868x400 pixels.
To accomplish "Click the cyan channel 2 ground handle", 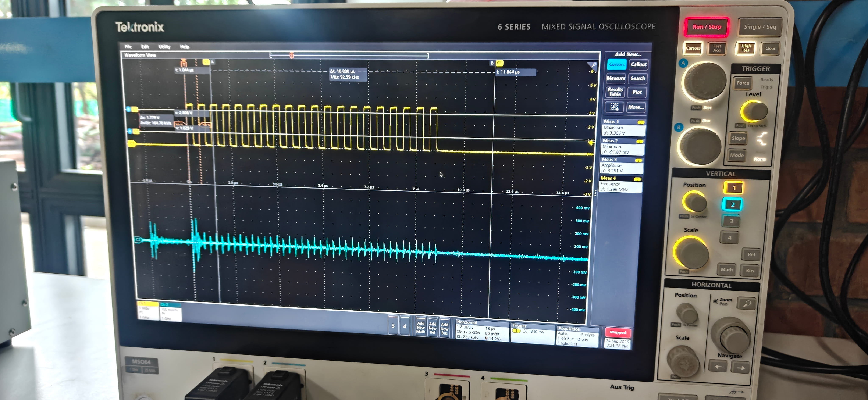I will [x=138, y=240].
